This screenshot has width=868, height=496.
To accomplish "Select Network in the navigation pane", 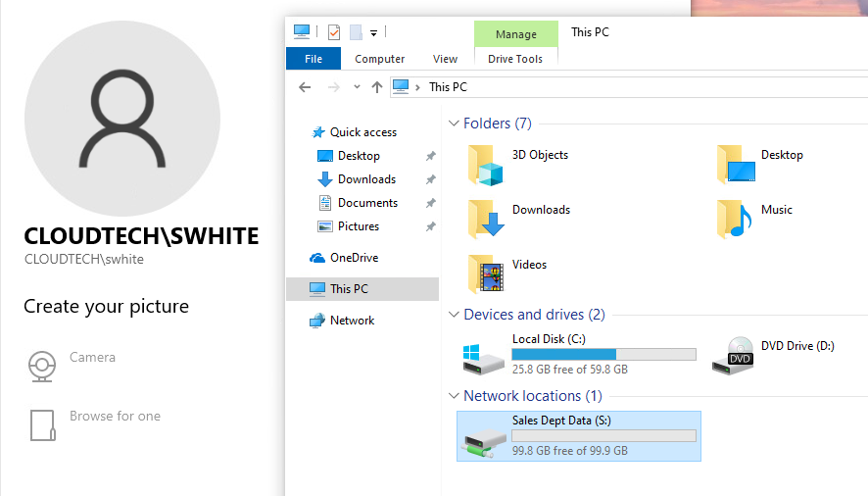I will tap(352, 321).
